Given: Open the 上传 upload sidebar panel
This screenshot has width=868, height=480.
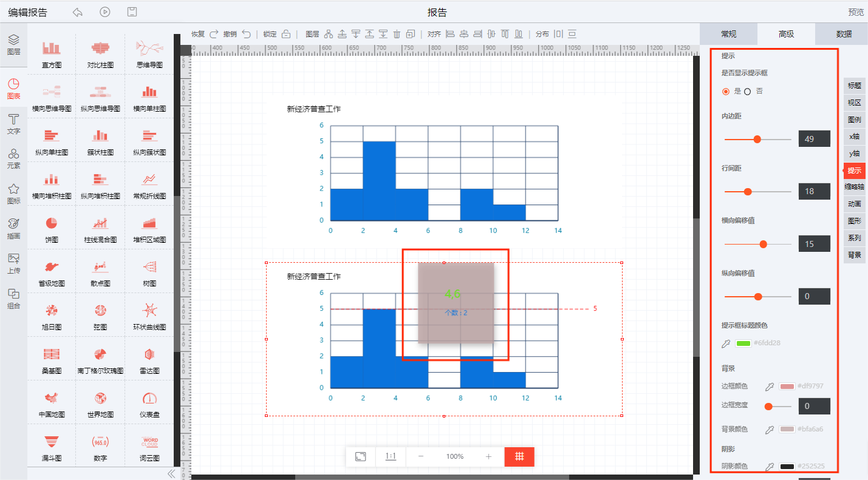Looking at the screenshot, I should (x=13, y=264).
